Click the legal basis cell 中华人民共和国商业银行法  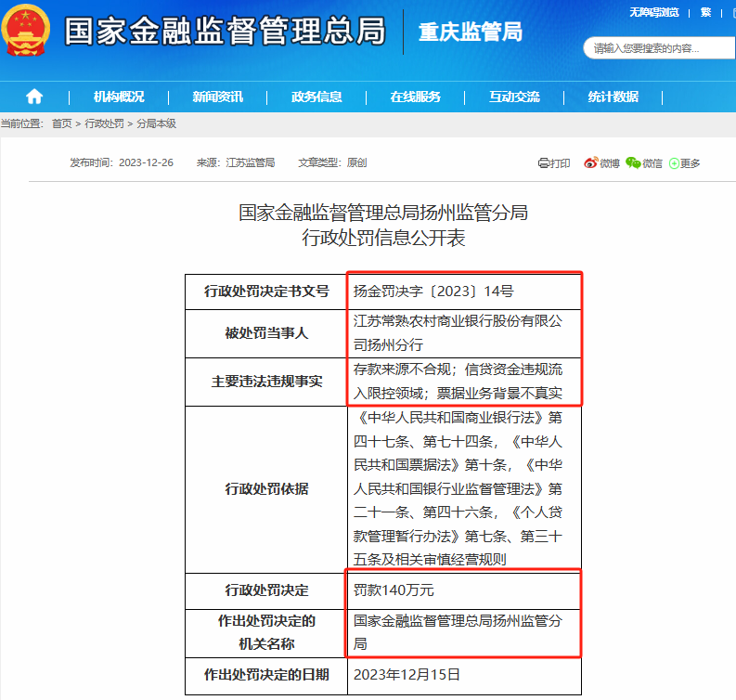tap(464, 489)
